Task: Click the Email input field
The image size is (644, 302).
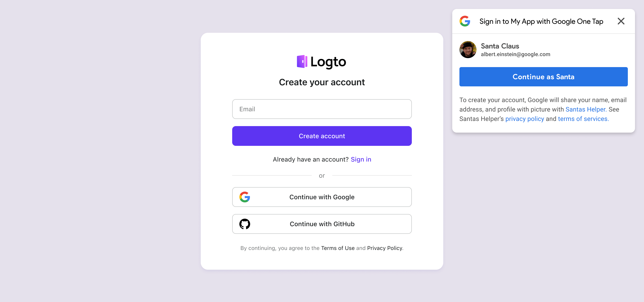Action: pyautogui.click(x=322, y=109)
